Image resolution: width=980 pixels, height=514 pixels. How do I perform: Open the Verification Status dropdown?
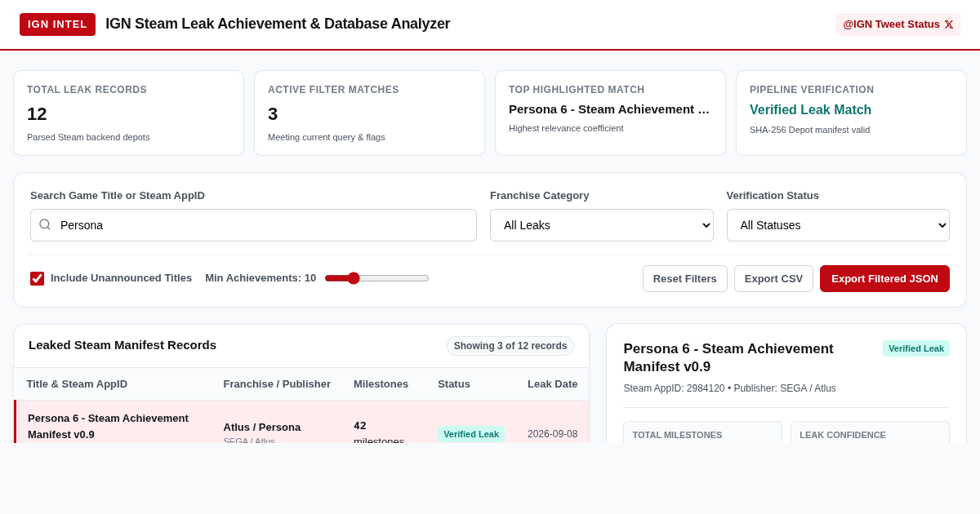pyautogui.click(x=838, y=225)
